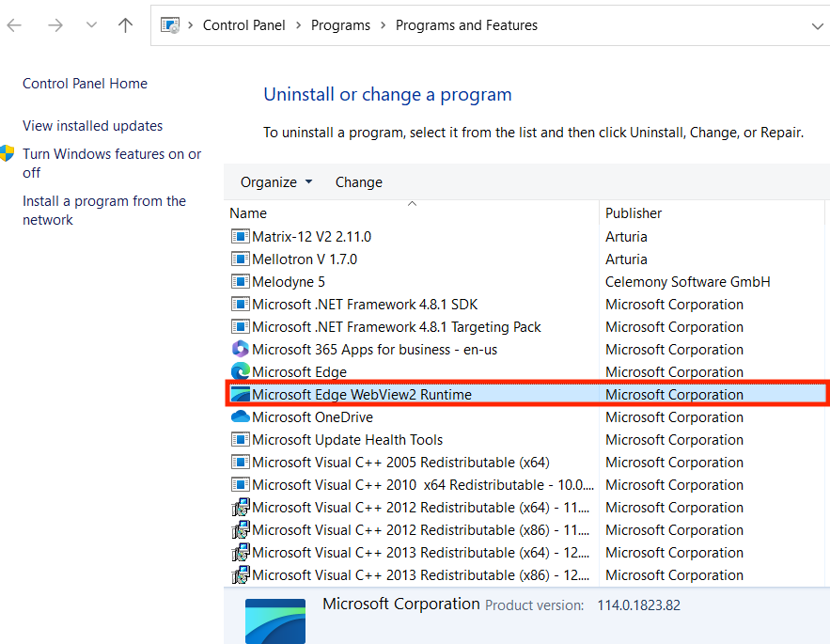Select Microsoft Update Health Tools entry
830x644 pixels.
[x=347, y=440]
